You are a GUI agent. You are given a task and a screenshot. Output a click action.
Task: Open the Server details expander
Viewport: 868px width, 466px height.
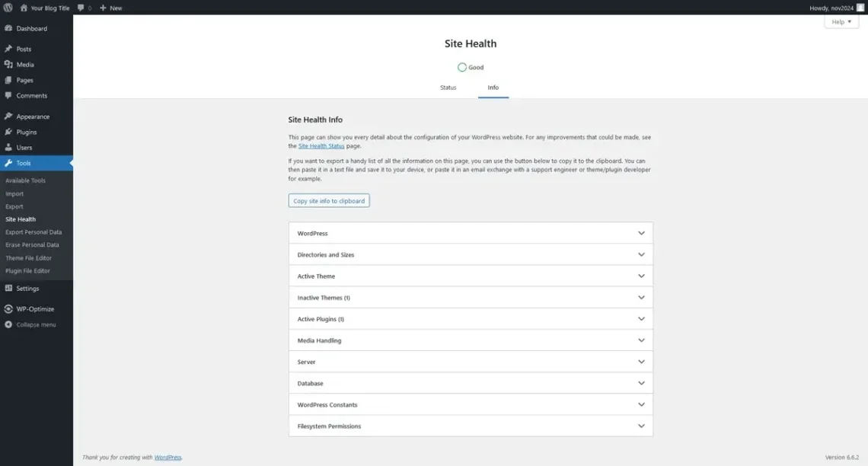click(x=470, y=361)
